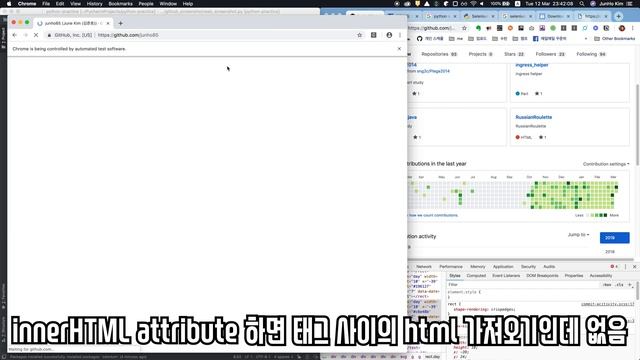Screen dimensions: 640x360
Task: Close the junho85 tab in front window
Action: pyautogui.click(x=108, y=23)
